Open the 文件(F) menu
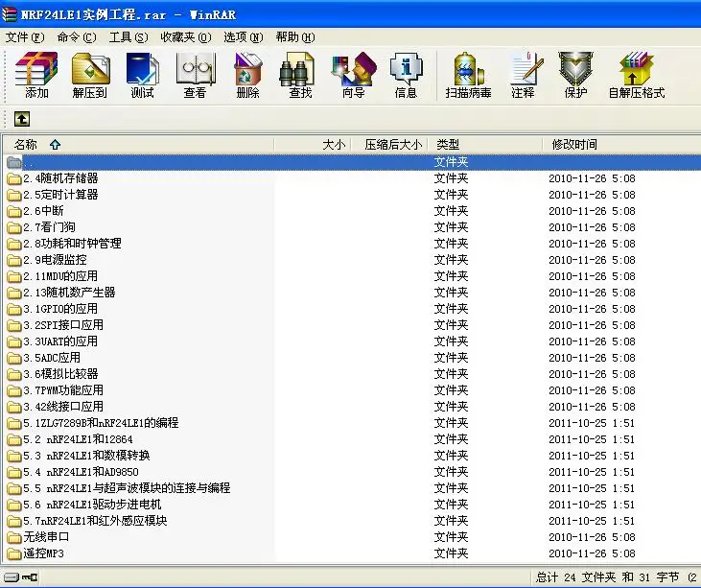Viewport: 701px width, 588px height. coord(25,37)
